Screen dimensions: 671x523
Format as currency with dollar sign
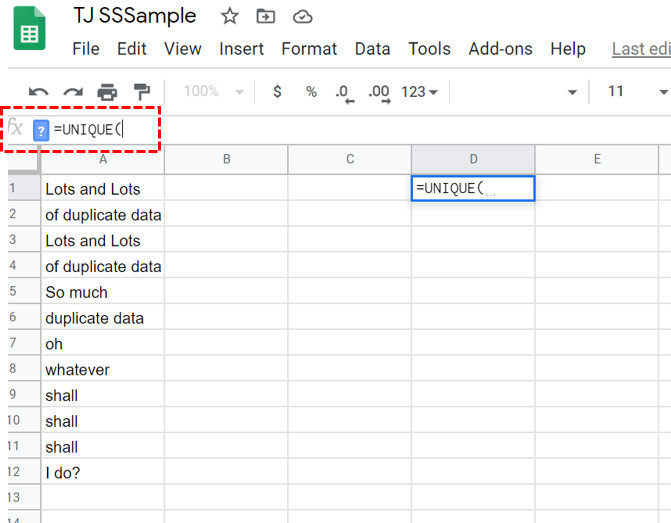pyautogui.click(x=277, y=92)
